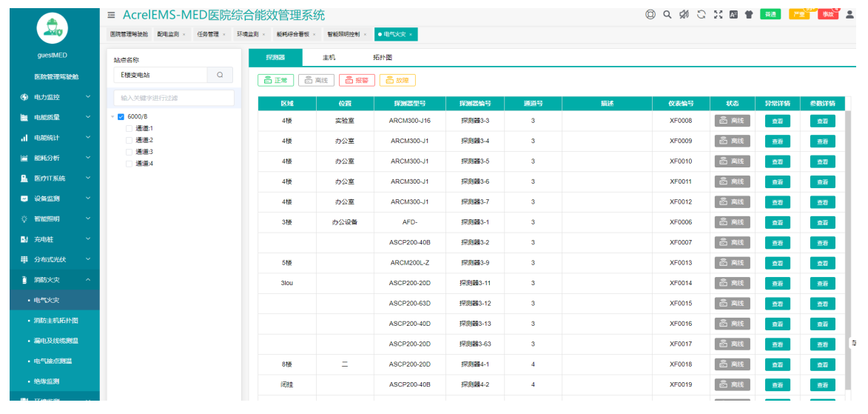The image size is (868, 414).
Task: Click the magnifier search icon in header
Action: point(667,14)
